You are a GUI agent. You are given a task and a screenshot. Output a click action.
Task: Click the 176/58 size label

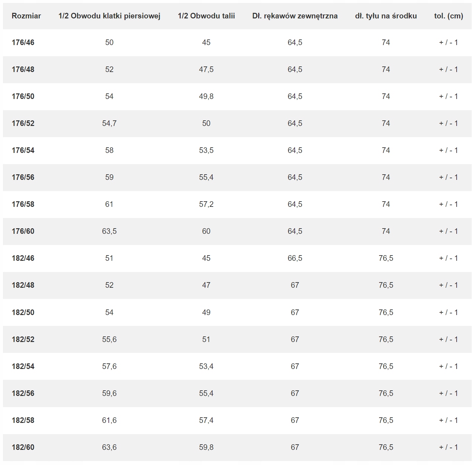click(x=23, y=204)
